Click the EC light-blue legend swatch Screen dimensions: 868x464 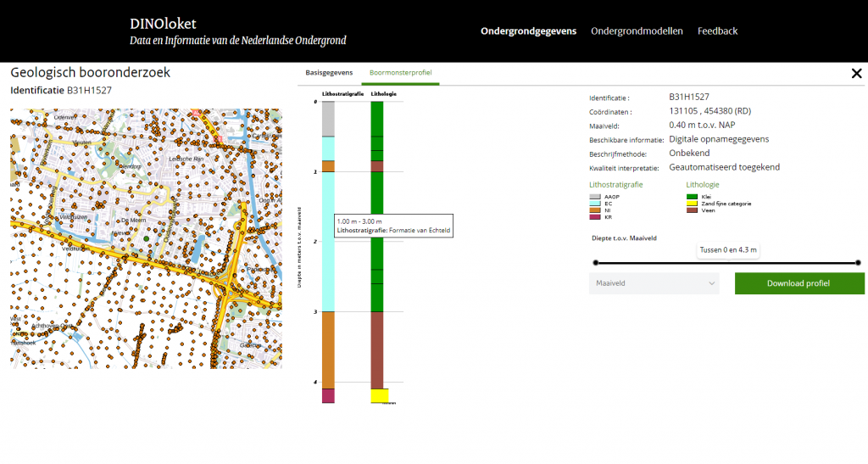tap(595, 204)
